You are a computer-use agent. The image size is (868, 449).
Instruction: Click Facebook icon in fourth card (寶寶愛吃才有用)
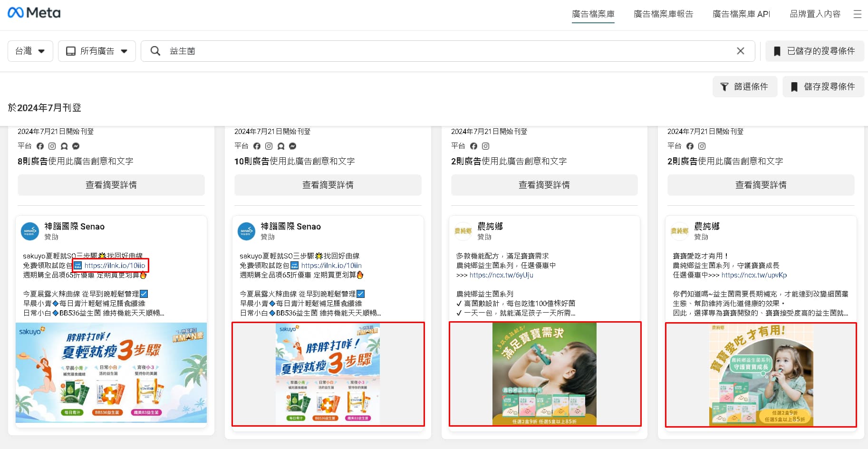coord(690,146)
